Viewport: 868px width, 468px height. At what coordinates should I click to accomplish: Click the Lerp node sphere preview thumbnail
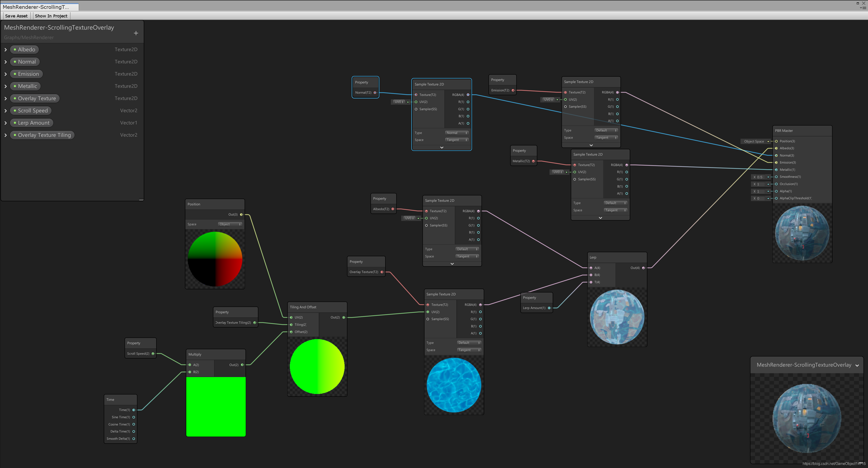point(617,317)
